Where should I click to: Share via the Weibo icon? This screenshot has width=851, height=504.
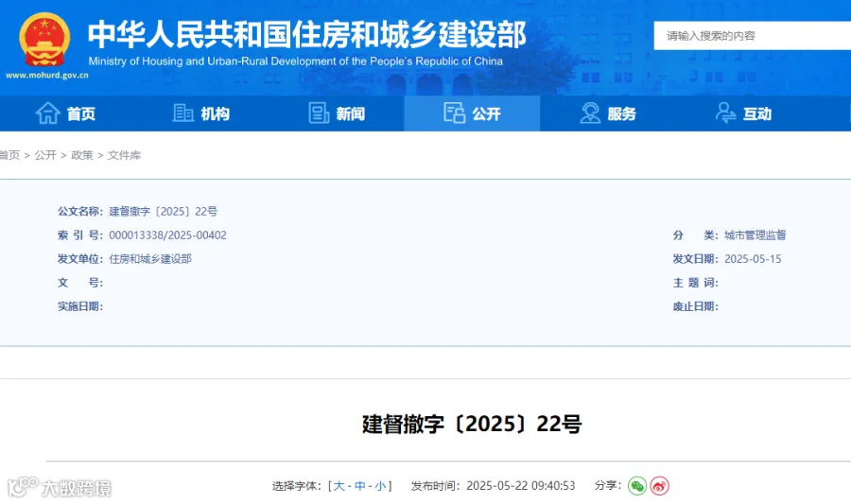[x=659, y=485]
